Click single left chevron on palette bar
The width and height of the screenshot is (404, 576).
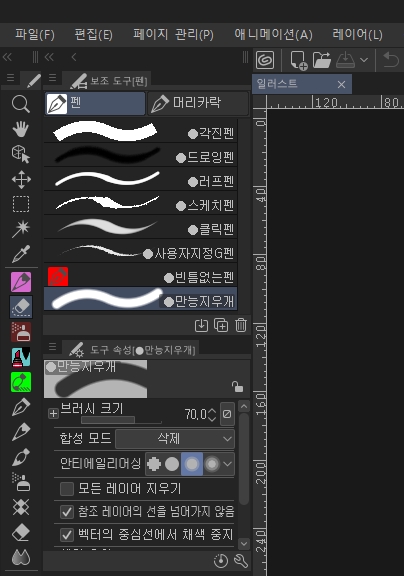click(x=74, y=57)
